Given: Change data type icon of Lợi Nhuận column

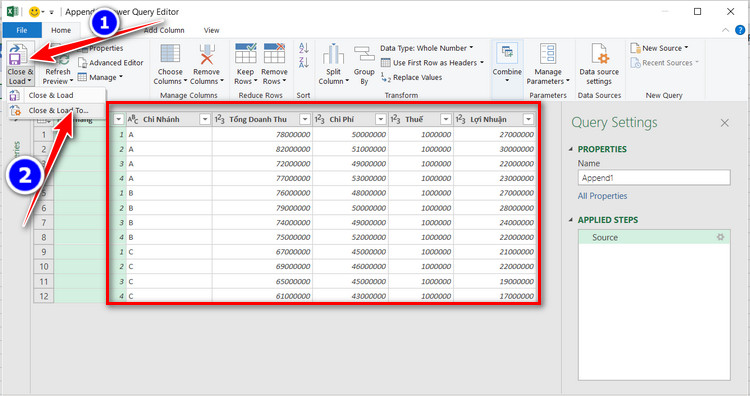Looking at the screenshot, I should [x=461, y=119].
